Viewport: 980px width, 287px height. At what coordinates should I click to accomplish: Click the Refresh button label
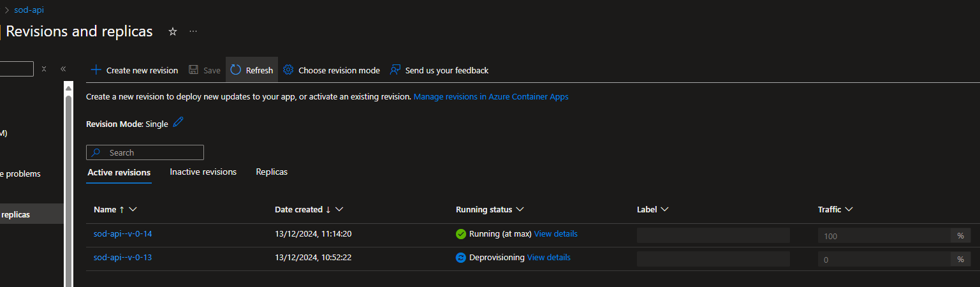260,70
